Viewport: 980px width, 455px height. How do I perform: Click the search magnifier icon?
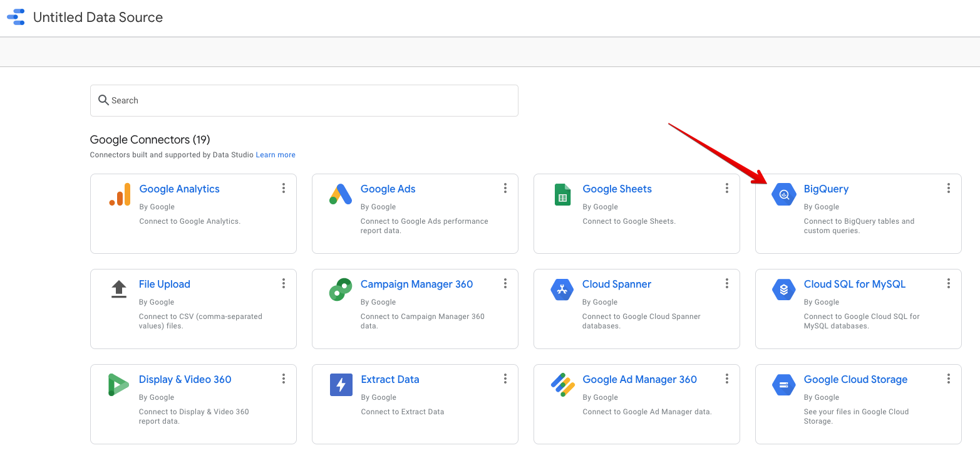(103, 100)
